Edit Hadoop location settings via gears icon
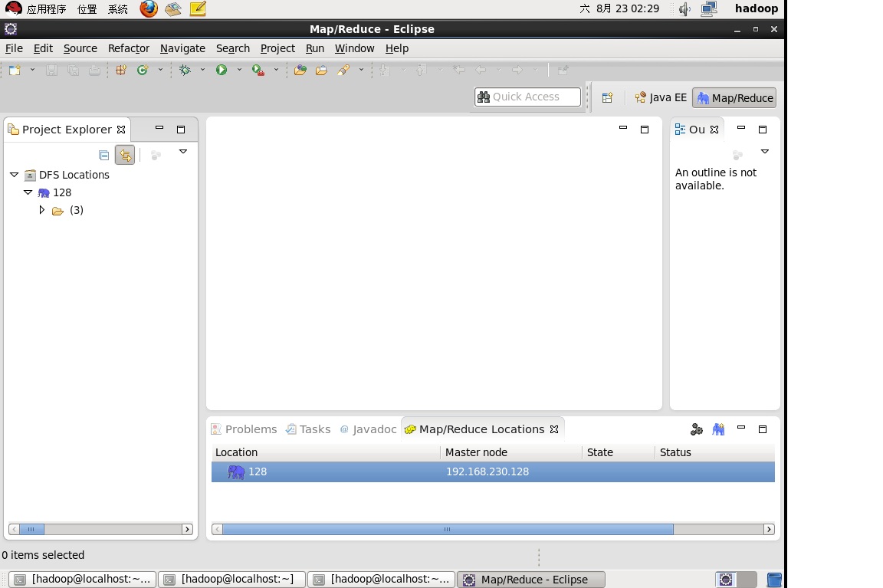The height and width of the screenshot is (588, 883). click(x=696, y=429)
